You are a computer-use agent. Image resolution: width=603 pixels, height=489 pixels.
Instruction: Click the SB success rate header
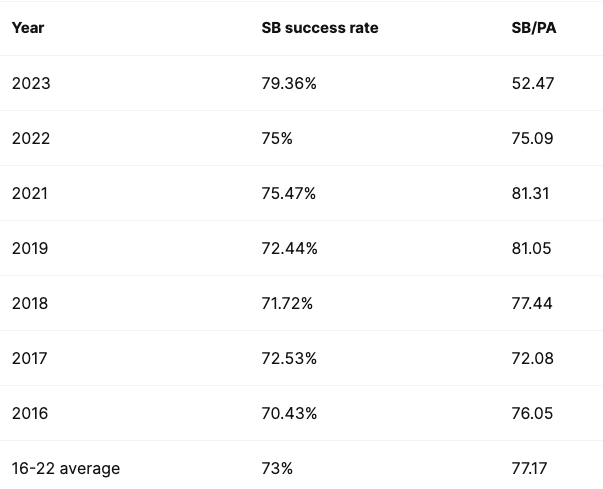pyautogui.click(x=320, y=28)
